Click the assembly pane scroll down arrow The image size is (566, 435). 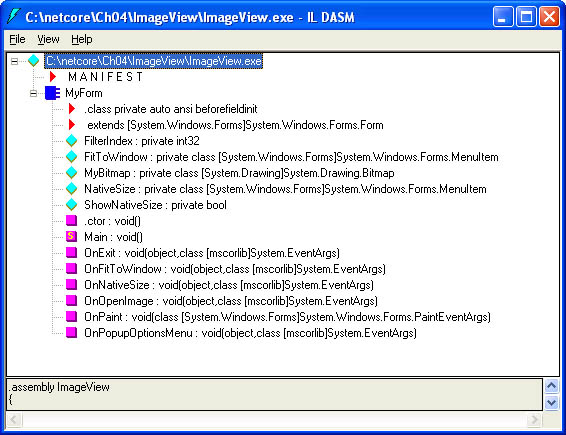pyautogui.click(x=551, y=402)
